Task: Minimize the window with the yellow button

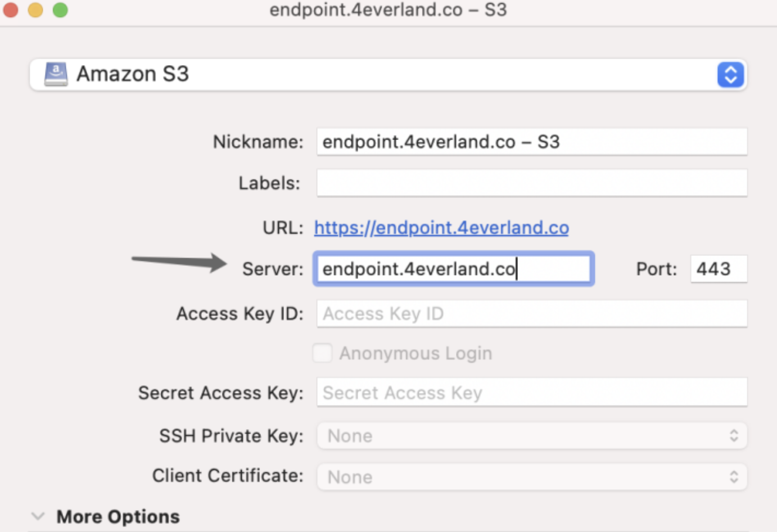Action: point(35,10)
